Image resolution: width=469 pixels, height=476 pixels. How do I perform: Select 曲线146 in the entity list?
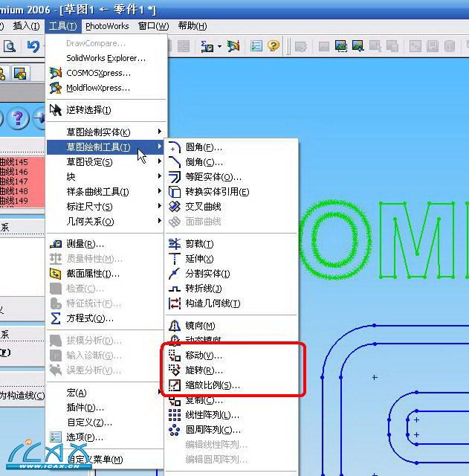pos(14,172)
